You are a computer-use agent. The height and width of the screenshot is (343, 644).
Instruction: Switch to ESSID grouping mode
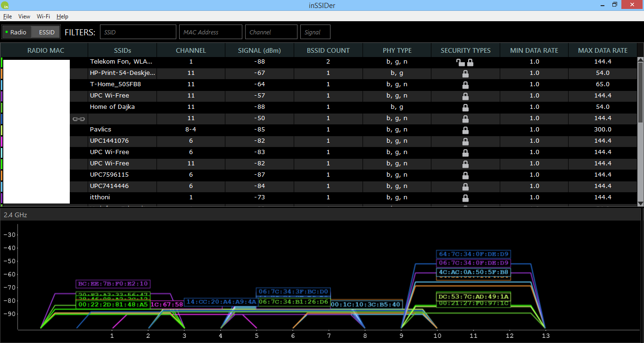click(x=46, y=33)
